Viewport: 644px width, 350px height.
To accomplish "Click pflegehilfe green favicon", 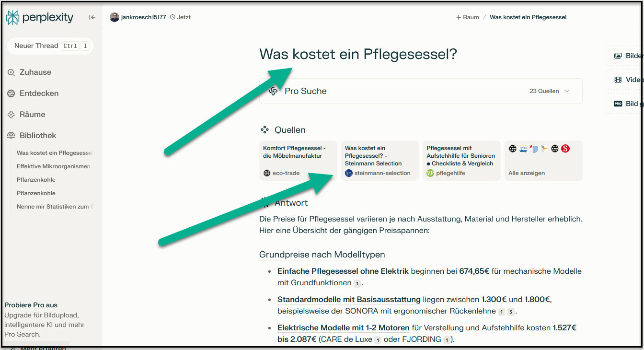I will (430, 173).
